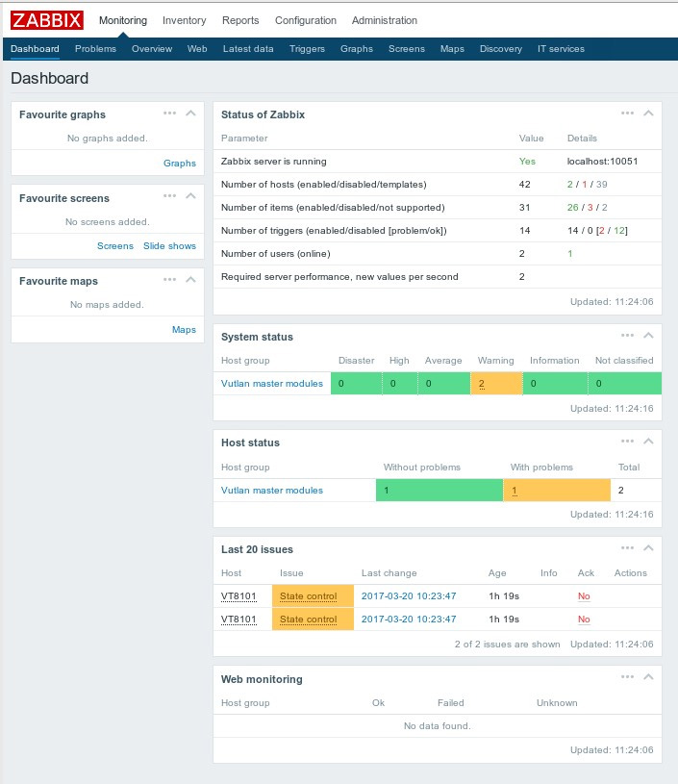Click the Disaster count 0 cell
This screenshot has height=784, width=678.
(x=357, y=384)
